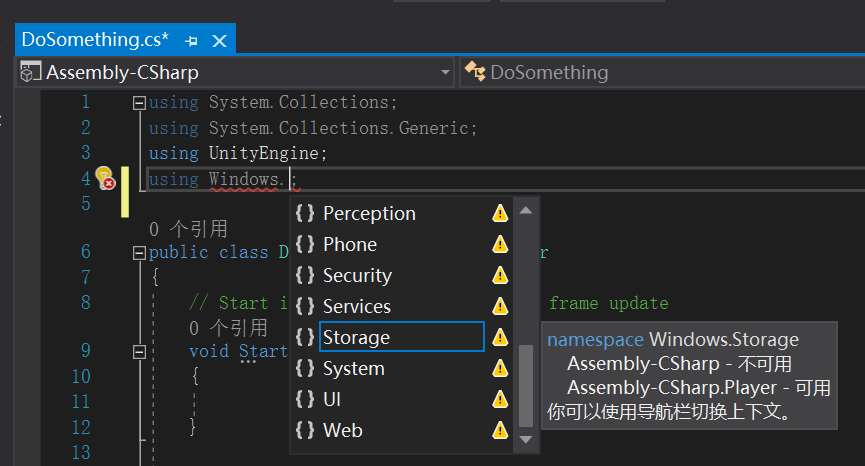Viewport: 865px width, 466px height.
Task: Click warning icon next to Perception
Action: pyautogui.click(x=500, y=213)
